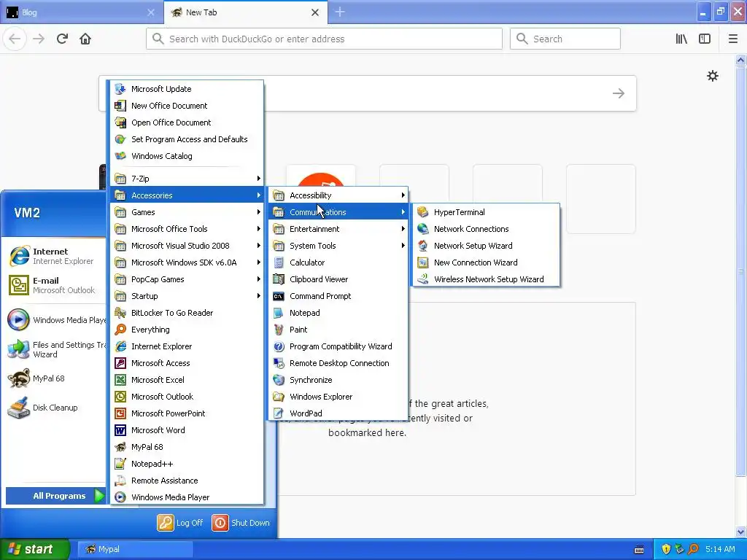Toggle the browser sidebar icon

705,39
